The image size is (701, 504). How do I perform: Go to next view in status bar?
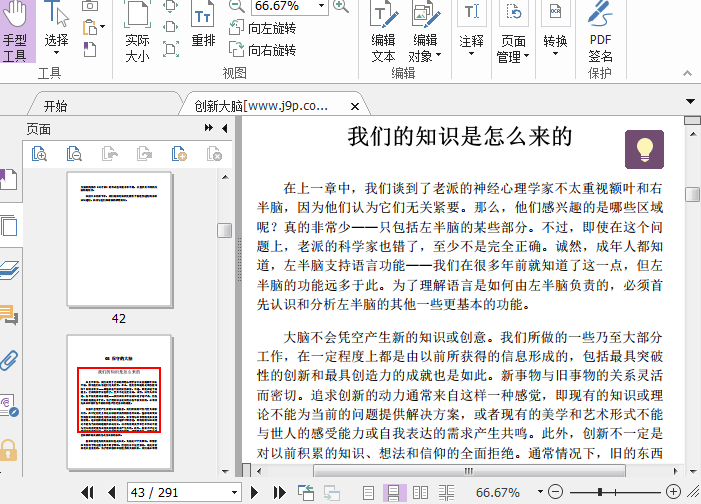332,492
